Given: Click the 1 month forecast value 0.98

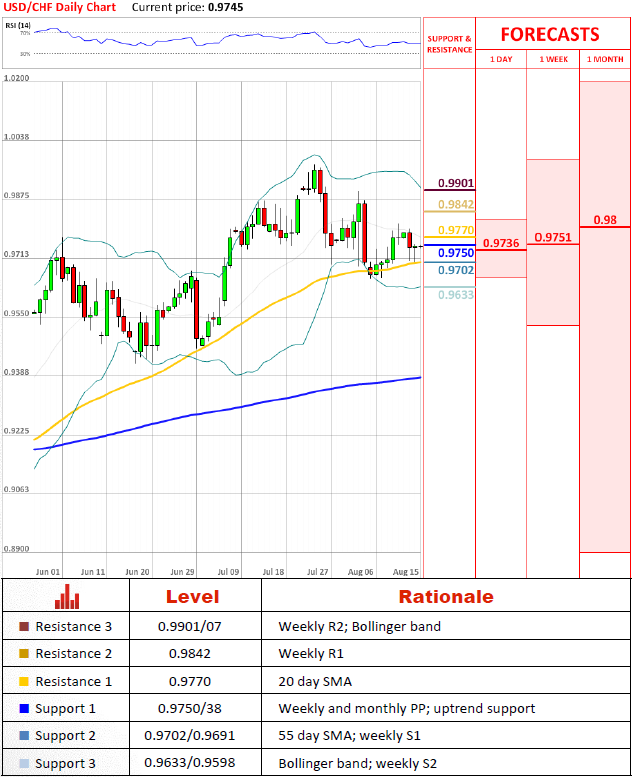Looking at the screenshot, I should 605,220.
